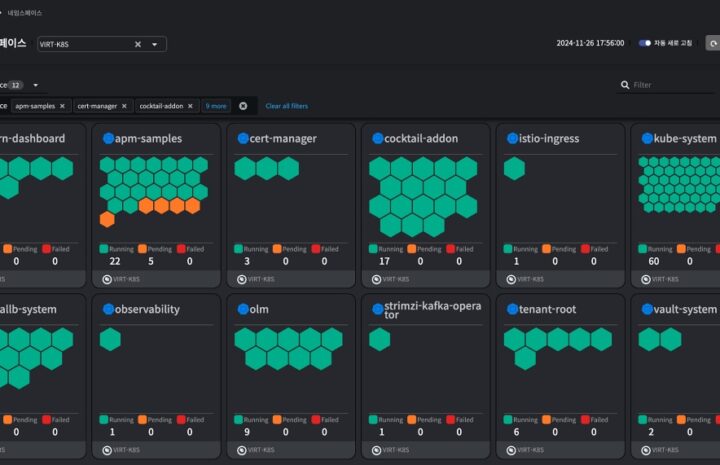Image resolution: width=720 pixels, height=465 pixels.
Task: Click VIRT-K8S label in strimzi-kafka-operator footer
Action: coord(396,450)
